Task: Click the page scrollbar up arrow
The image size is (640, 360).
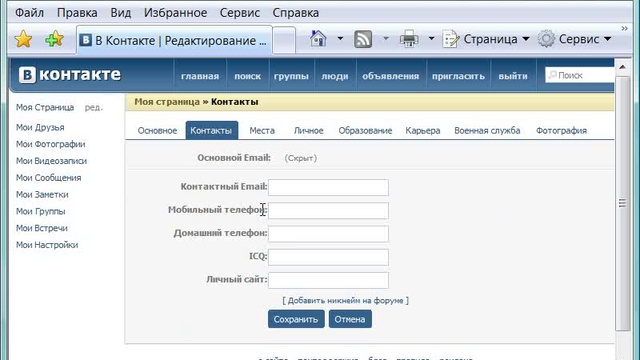Action: point(622,67)
